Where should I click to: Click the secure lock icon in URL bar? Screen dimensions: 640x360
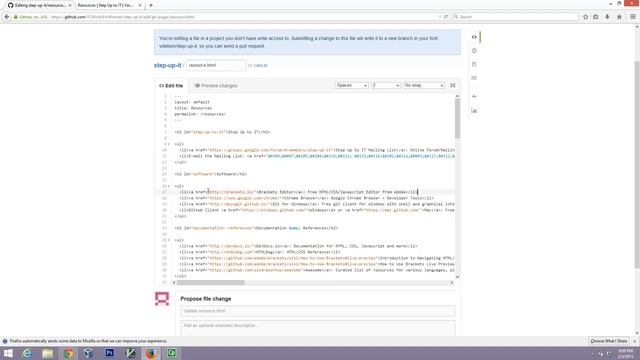[x=16, y=17]
